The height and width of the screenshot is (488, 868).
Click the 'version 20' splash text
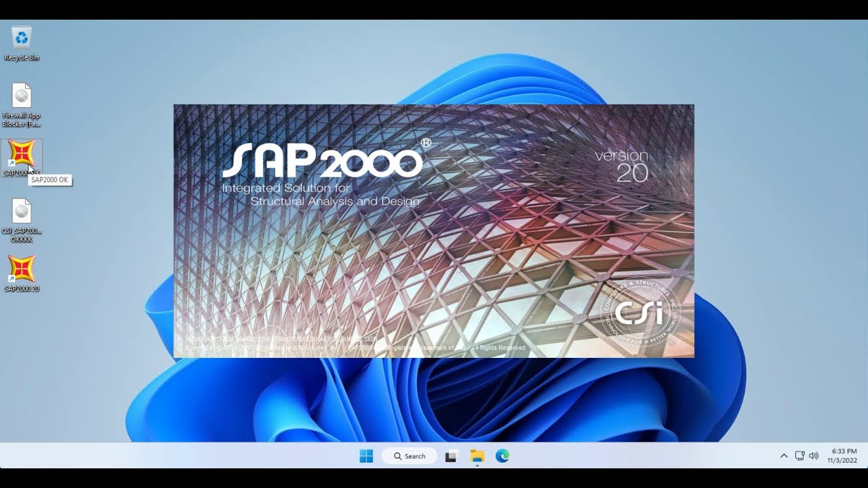click(622, 166)
